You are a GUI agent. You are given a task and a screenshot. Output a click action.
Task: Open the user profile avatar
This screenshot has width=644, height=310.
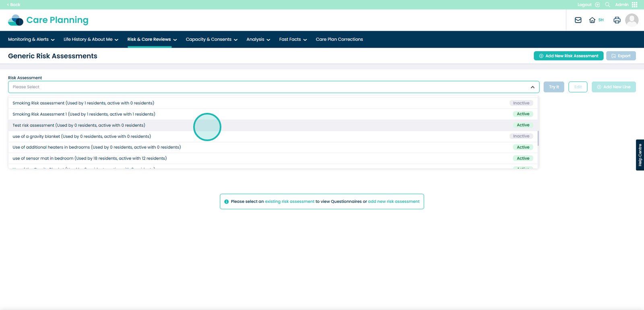632,20
